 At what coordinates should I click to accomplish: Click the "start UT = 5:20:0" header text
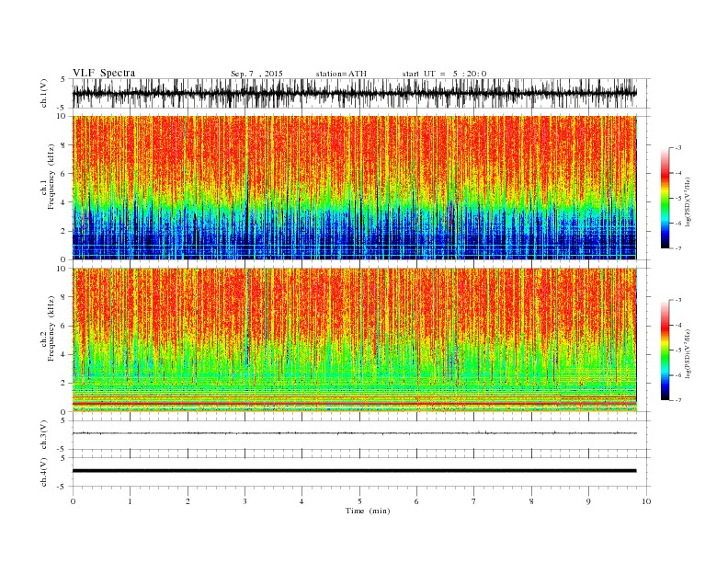click(444, 74)
